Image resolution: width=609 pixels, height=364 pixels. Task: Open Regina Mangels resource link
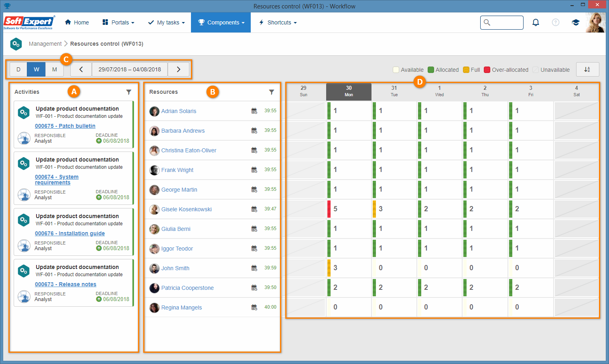181,307
